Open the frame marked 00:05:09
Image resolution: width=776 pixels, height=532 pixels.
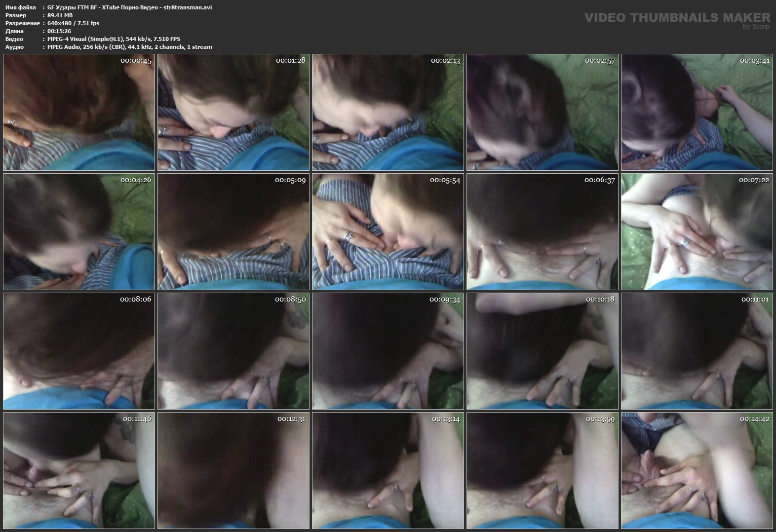[x=233, y=232]
